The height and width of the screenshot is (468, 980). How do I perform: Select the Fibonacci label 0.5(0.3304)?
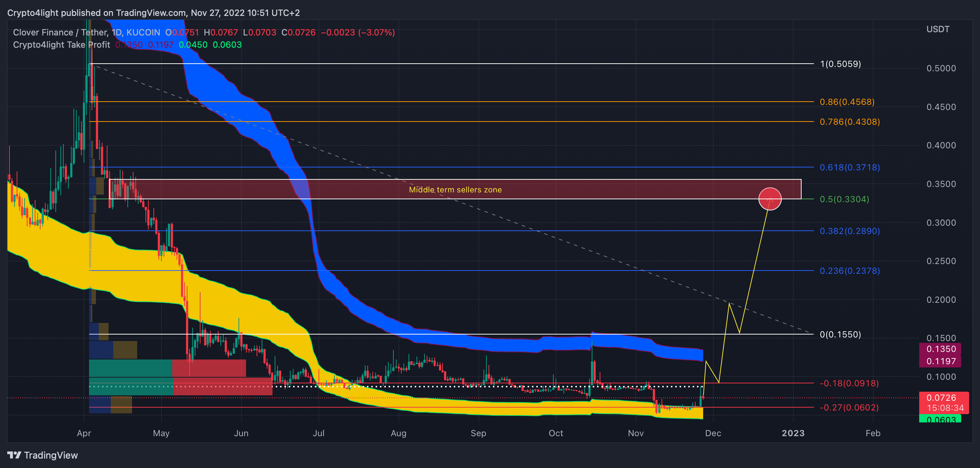tap(844, 199)
